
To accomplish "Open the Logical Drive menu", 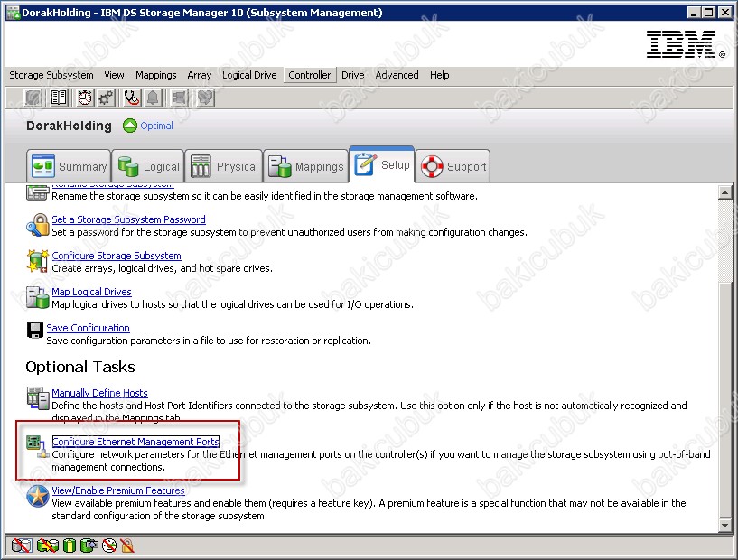I will (249, 75).
